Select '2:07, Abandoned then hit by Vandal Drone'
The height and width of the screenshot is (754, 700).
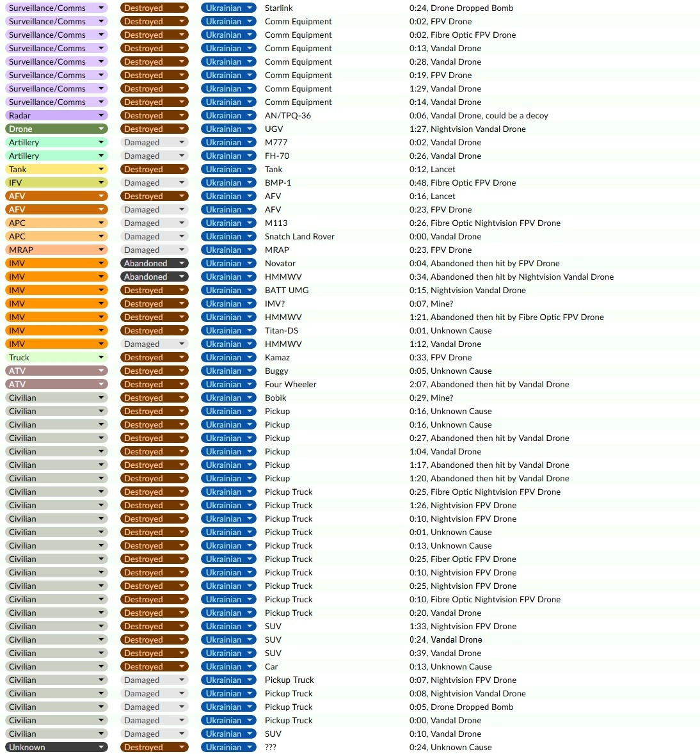click(489, 385)
